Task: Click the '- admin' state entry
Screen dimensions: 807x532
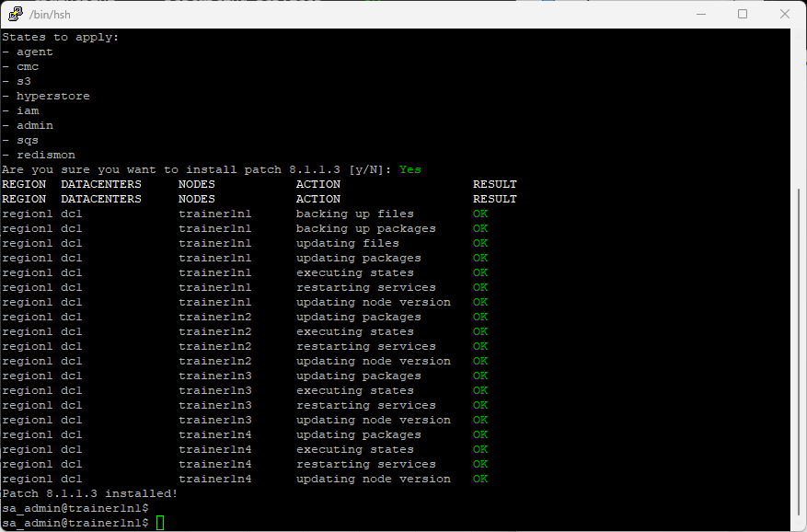Action: pyautogui.click(x=28, y=126)
